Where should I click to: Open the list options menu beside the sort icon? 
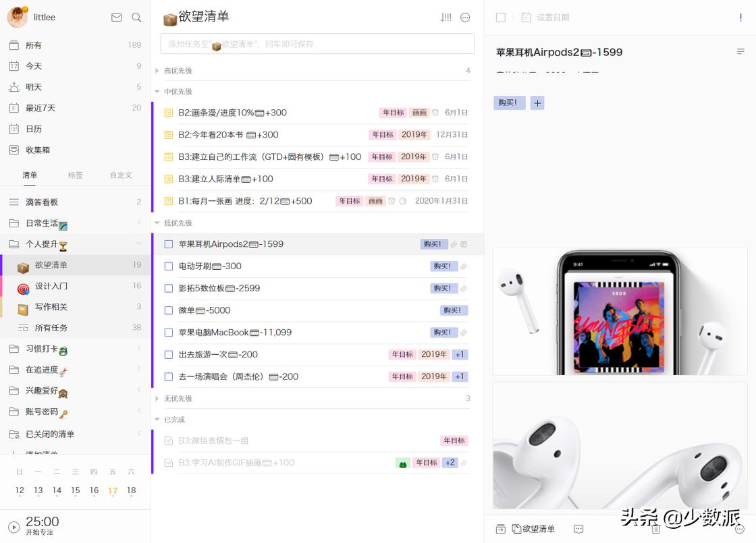(x=465, y=18)
